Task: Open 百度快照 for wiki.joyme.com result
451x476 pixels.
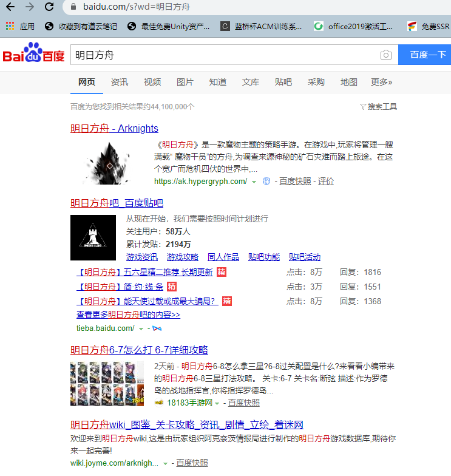Action: (x=192, y=463)
